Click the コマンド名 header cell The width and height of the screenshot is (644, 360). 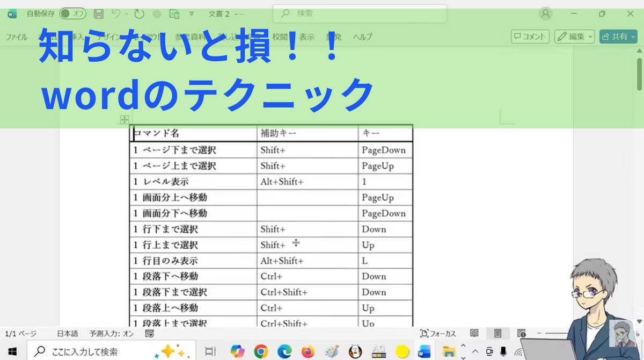pyautogui.click(x=193, y=133)
